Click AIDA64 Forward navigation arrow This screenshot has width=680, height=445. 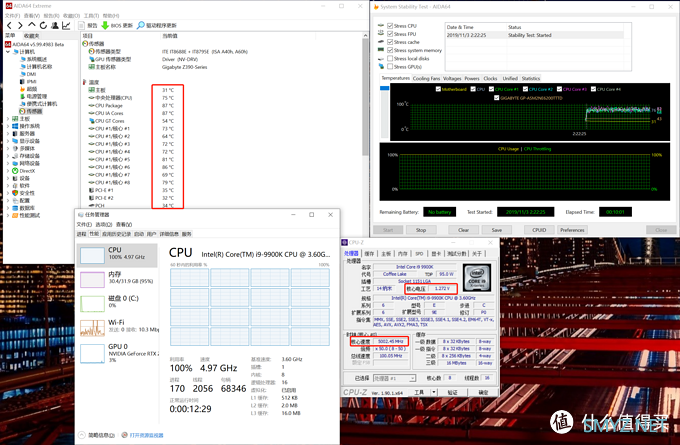pos(20,26)
